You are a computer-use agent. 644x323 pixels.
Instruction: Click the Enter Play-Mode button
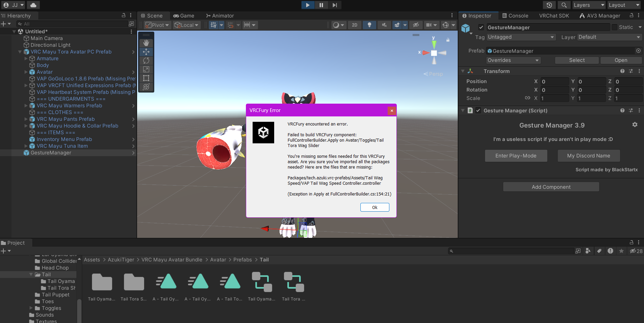(x=516, y=156)
